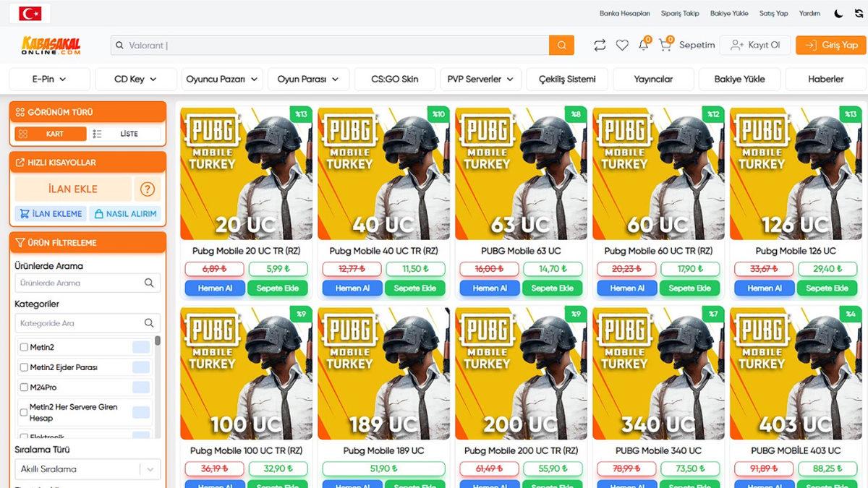Buy PUBG Mobile 63 UC with Hemen Al
868x488 pixels.
click(489, 288)
